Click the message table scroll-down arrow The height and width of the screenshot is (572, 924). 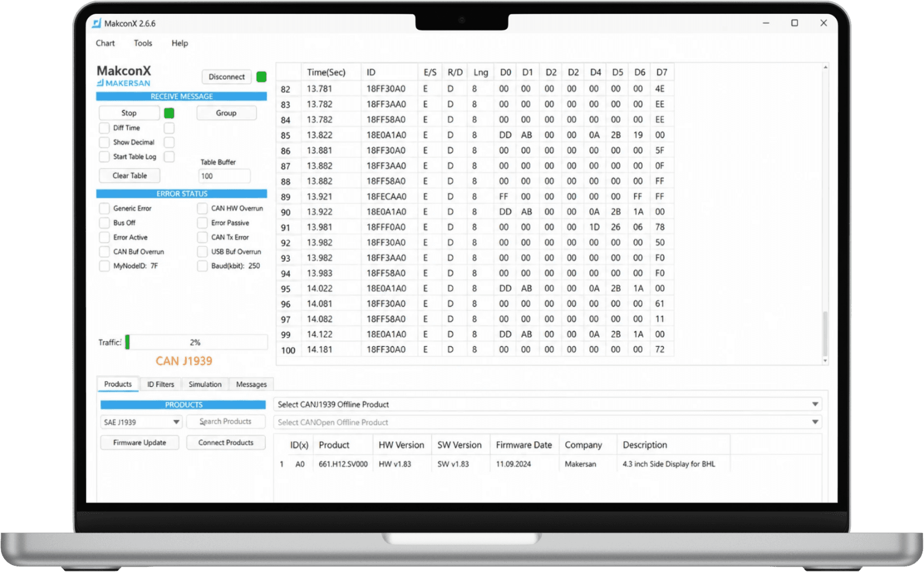[825, 361]
